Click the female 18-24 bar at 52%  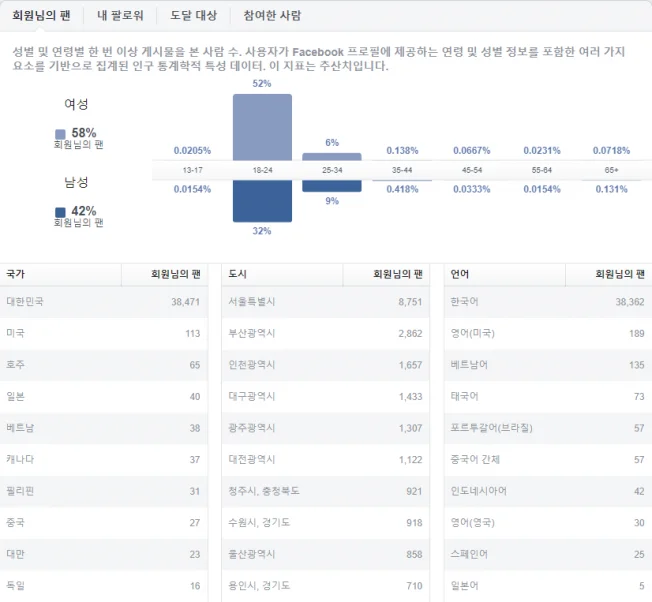262,127
